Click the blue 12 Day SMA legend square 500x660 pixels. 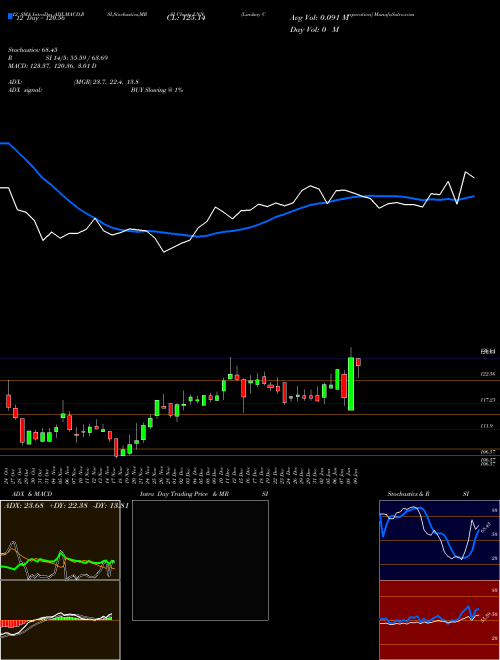pyautogui.click(x=10, y=17)
